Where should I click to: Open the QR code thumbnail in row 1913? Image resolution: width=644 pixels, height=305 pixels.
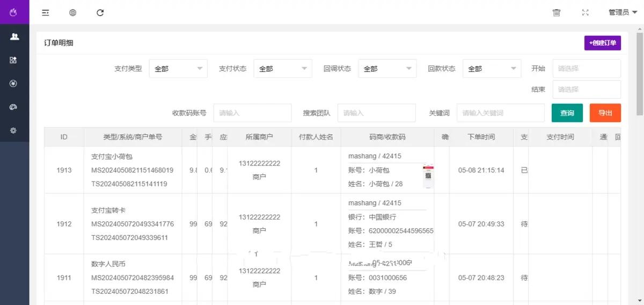point(428,176)
